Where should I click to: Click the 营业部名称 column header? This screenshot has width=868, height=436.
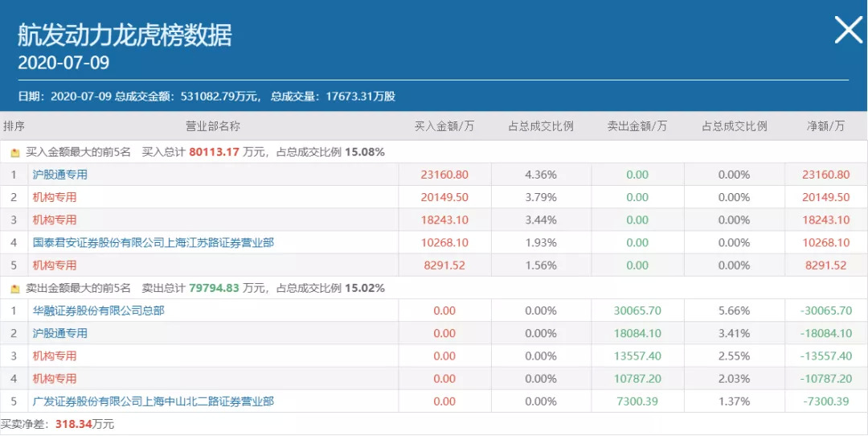pos(213,126)
